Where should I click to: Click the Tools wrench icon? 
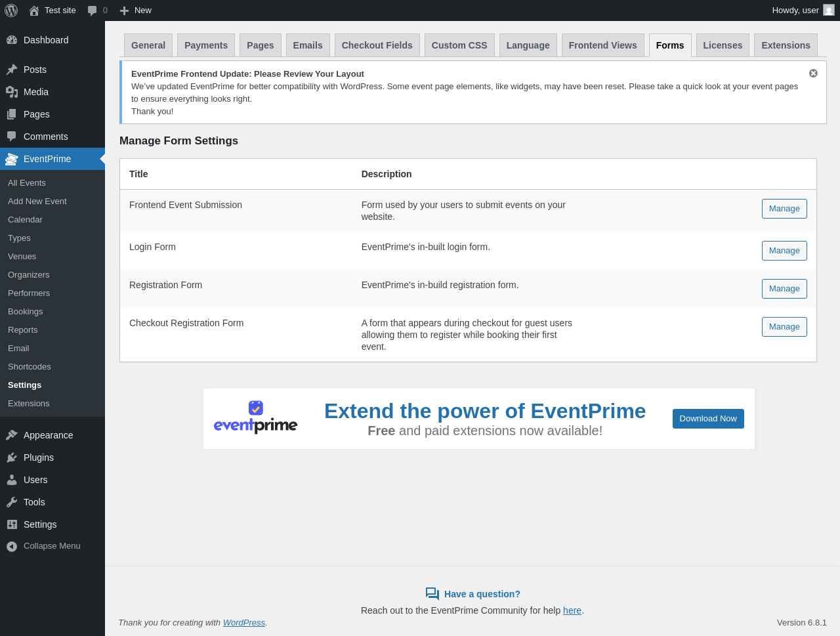coord(12,502)
